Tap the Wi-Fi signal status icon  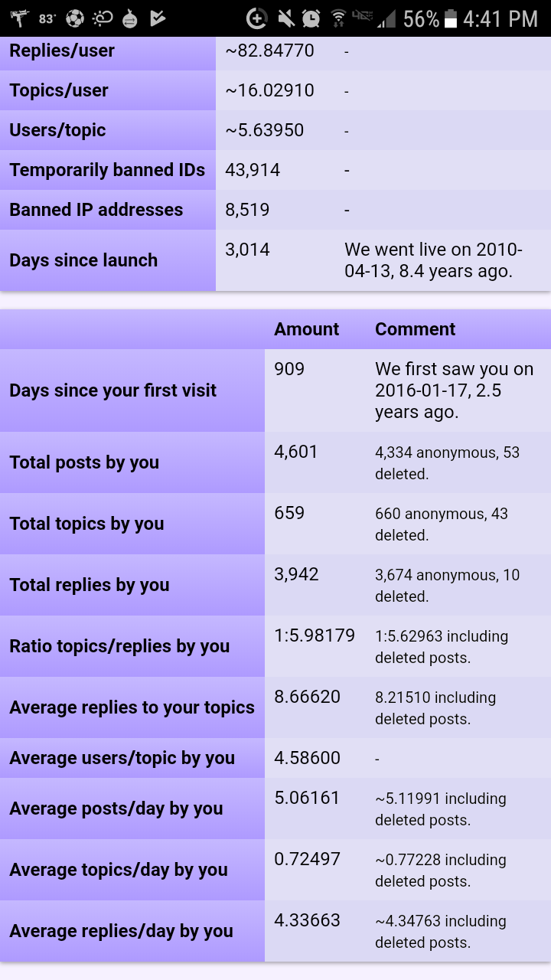tap(337, 18)
